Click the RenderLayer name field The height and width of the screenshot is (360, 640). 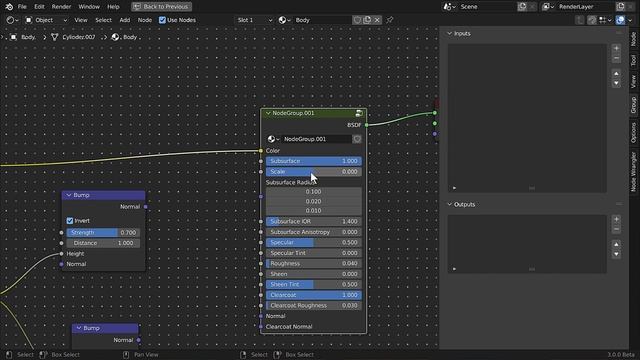click(x=586, y=7)
